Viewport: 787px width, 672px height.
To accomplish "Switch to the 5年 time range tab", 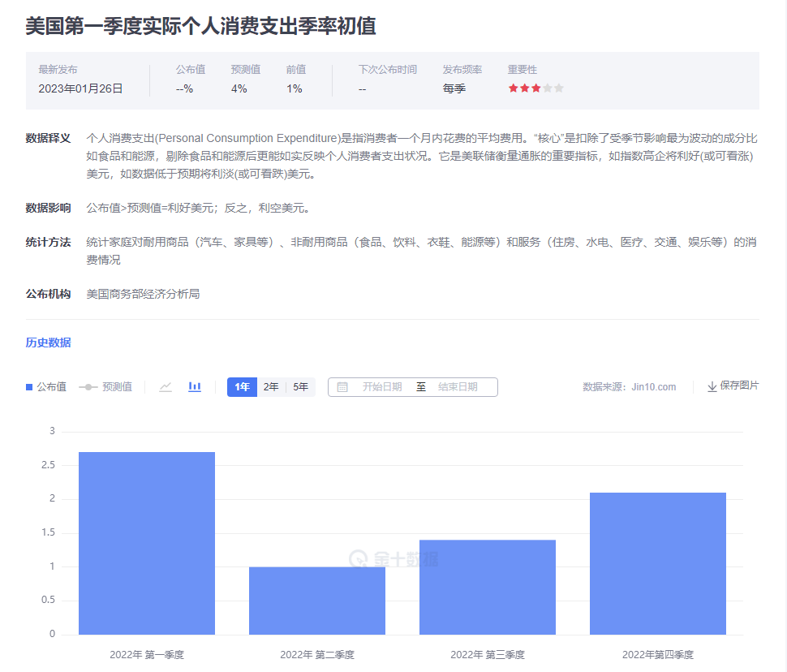I will [299, 387].
